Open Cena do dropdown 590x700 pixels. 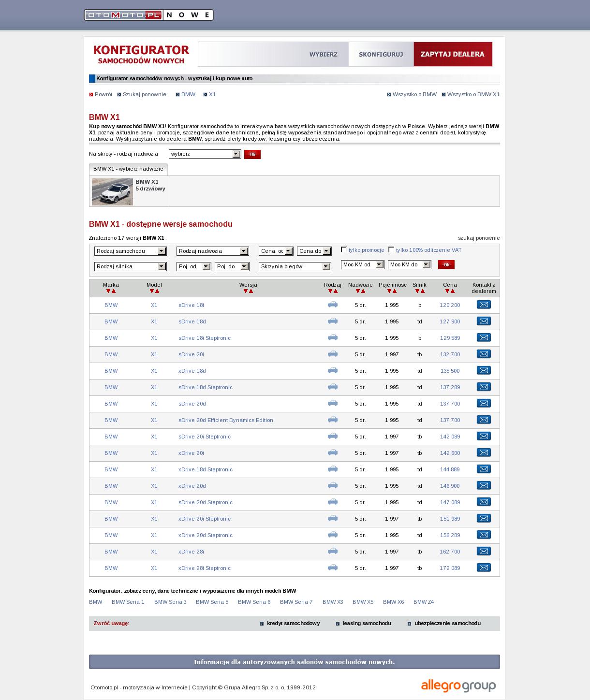314,251
